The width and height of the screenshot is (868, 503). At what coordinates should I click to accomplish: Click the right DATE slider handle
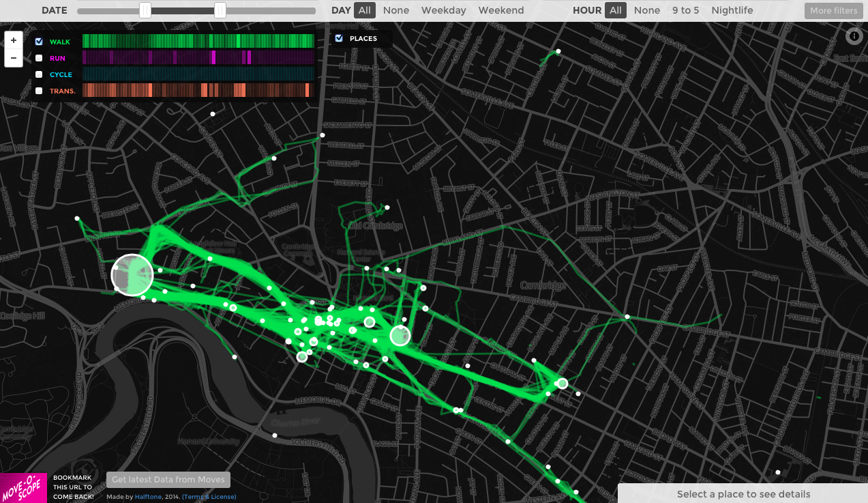220,10
